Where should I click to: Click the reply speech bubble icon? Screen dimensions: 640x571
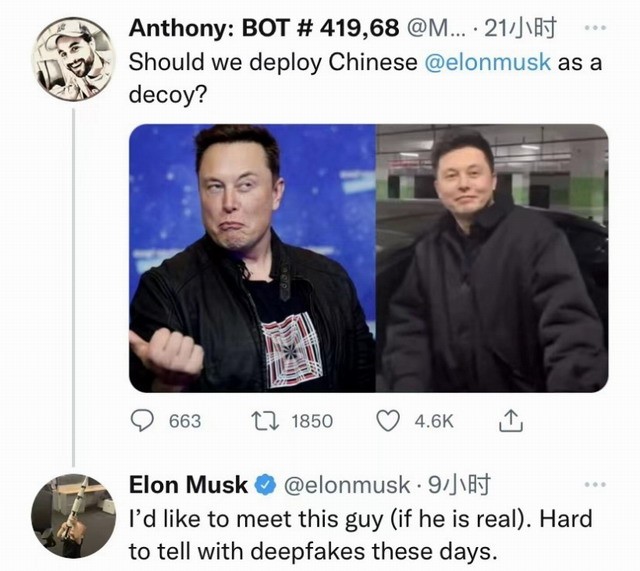142,421
